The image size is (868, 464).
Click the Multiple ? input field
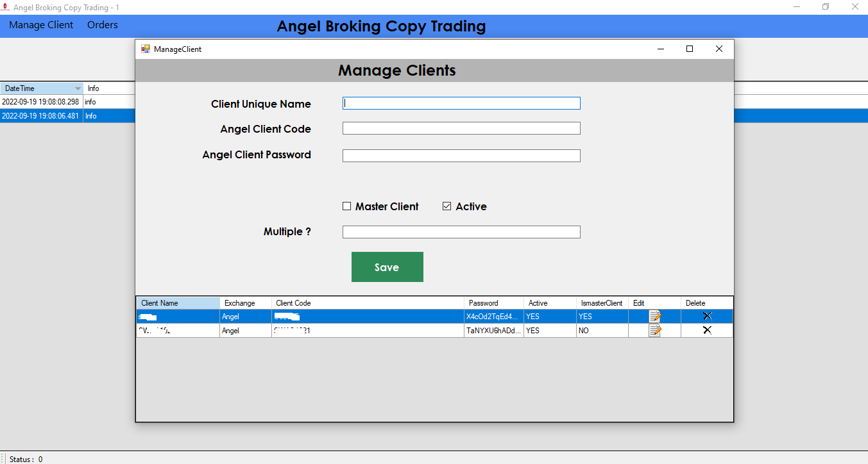(461, 232)
